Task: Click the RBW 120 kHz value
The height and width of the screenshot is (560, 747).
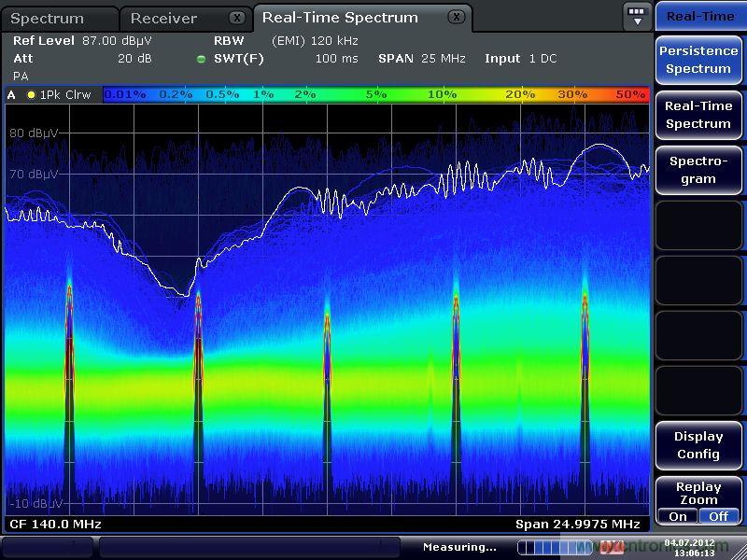Action: tap(315, 41)
